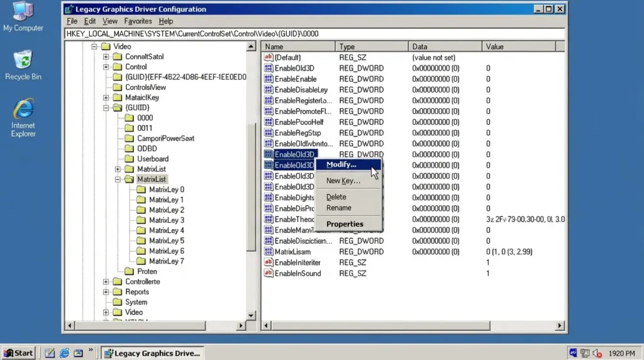
Task: Click the folder icon beside ConnaltSatol
Action: tap(118, 57)
